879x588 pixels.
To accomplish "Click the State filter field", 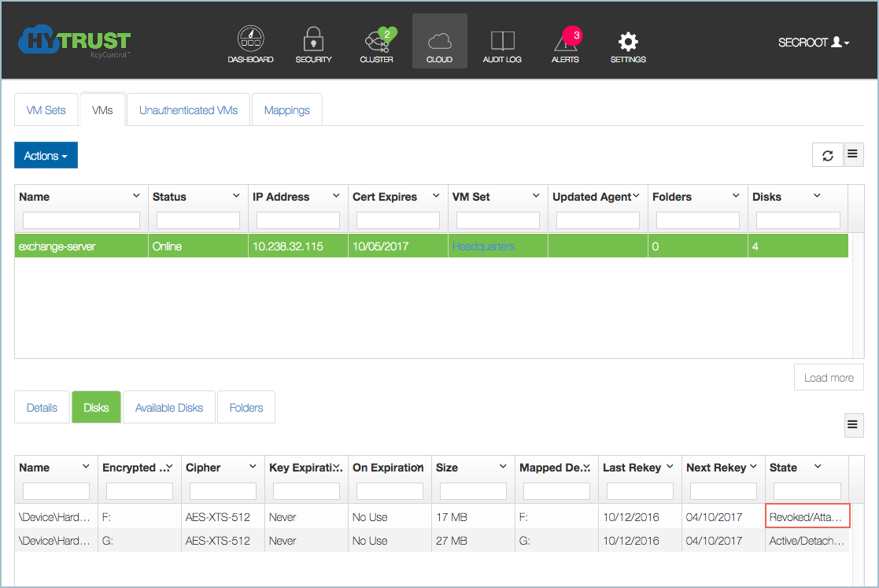I will 807,491.
